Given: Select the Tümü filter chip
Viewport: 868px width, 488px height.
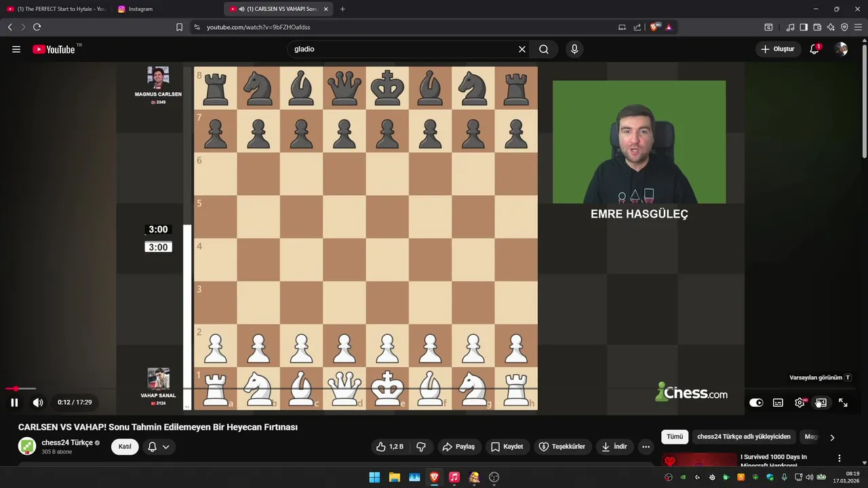Looking at the screenshot, I should pos(675,437).
